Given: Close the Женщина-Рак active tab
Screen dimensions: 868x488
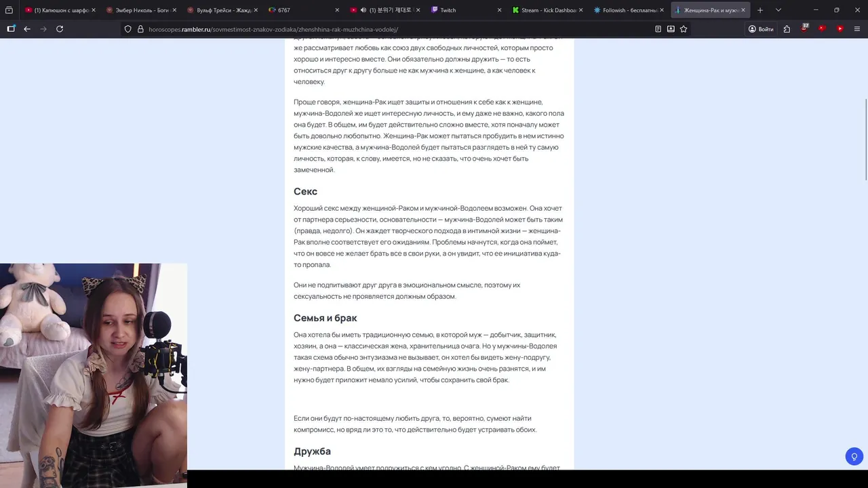Looking at the screenshot, I should coord(743,10).
